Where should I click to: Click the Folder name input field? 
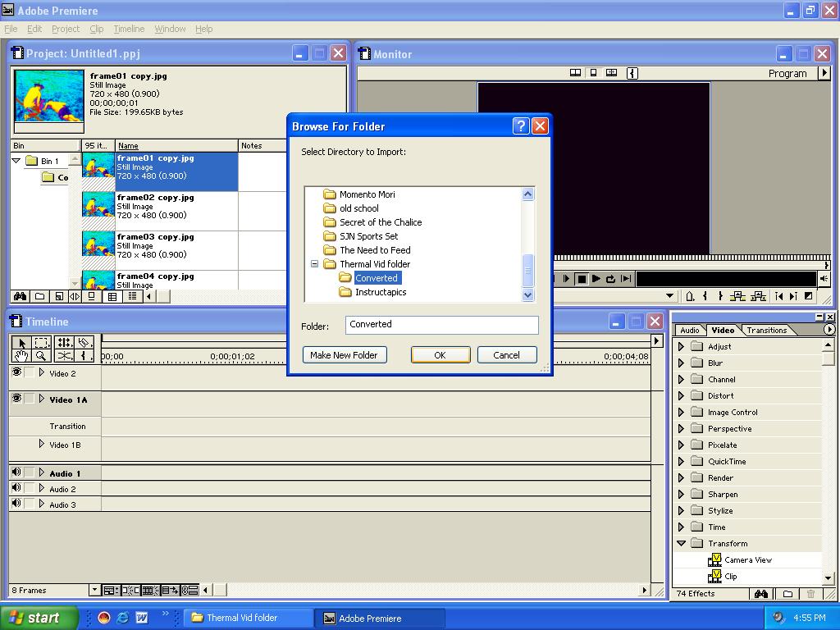click(x=441, y=325)
